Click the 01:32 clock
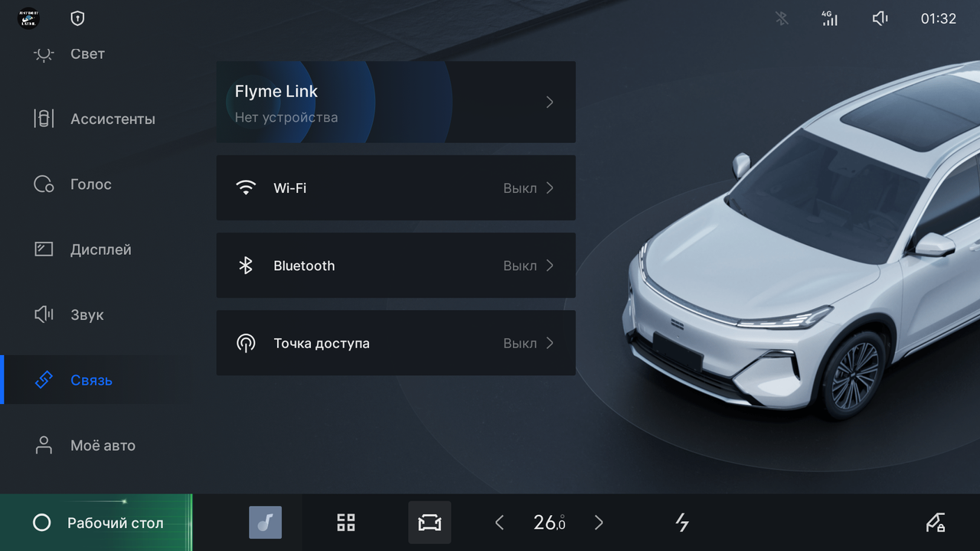Screen dimensions: 980x551 (939, 18)
